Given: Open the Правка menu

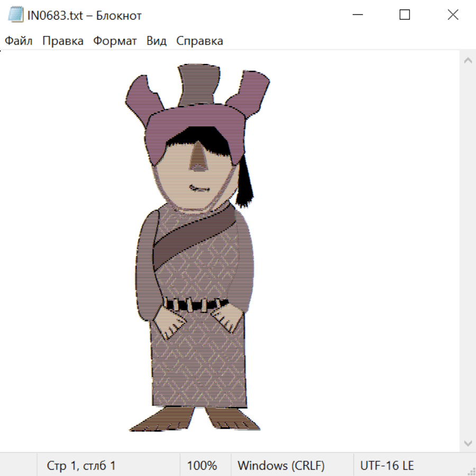Looking at the screenshot, I should (x=63, y=41).
